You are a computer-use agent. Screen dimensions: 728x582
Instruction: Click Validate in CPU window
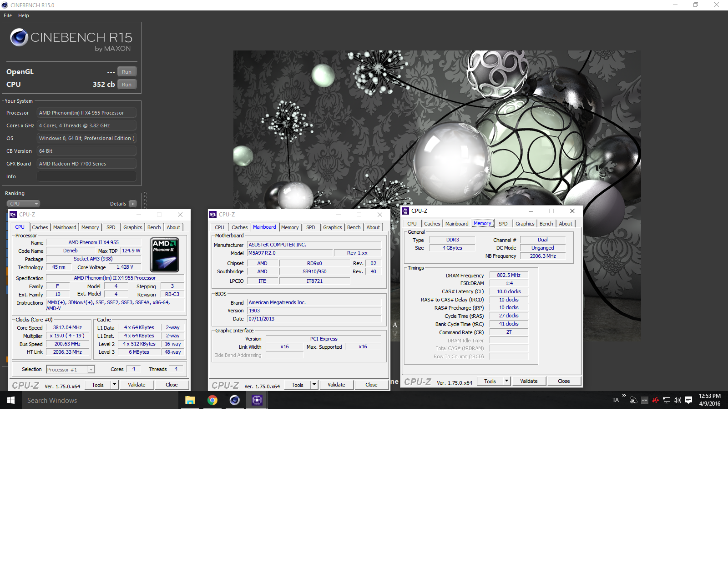136,385
